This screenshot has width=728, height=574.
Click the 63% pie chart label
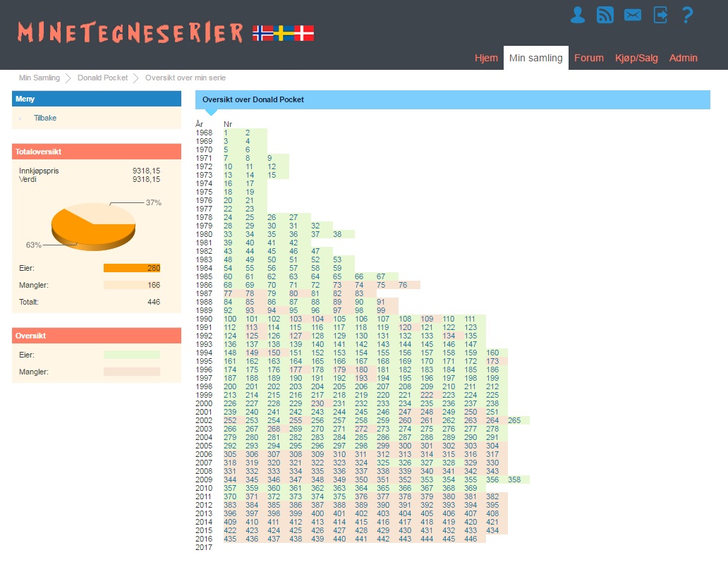[x=33, y=245]
